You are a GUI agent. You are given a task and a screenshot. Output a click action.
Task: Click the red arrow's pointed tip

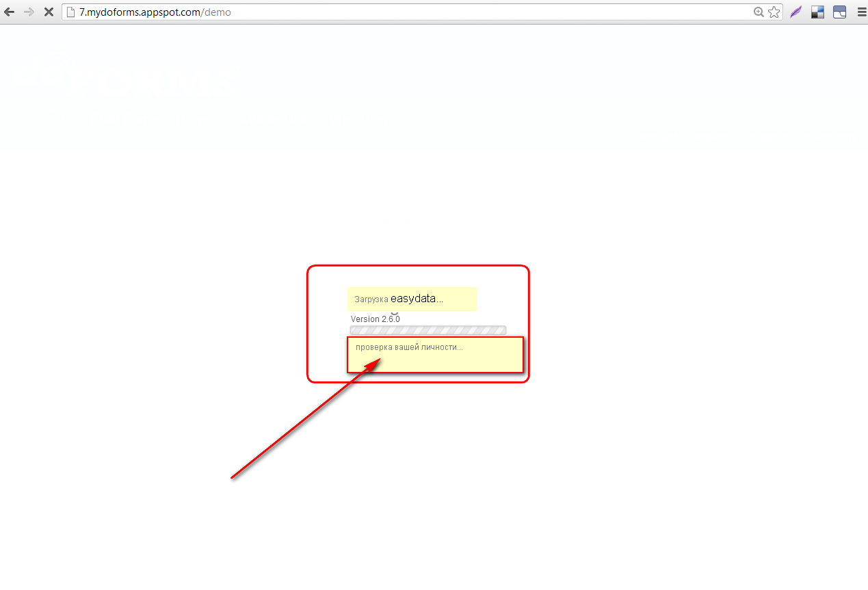point(379,360)
